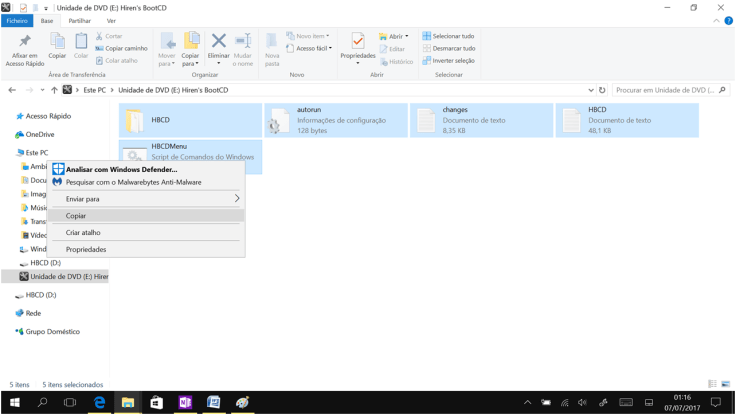Image resolution: width=736 pixels, height=415 pixels.
Task: Select Pesquisar com o Malwarebytes Anti-Malware
Action: [x=133, y=182]
